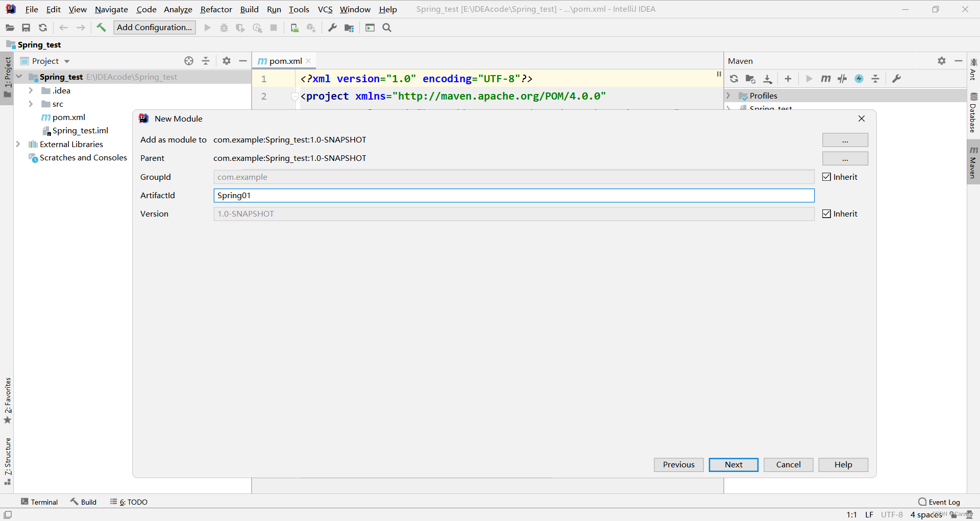980x521 pixels.
Task: Click the Stop square icon
Action: click(274, 28)
